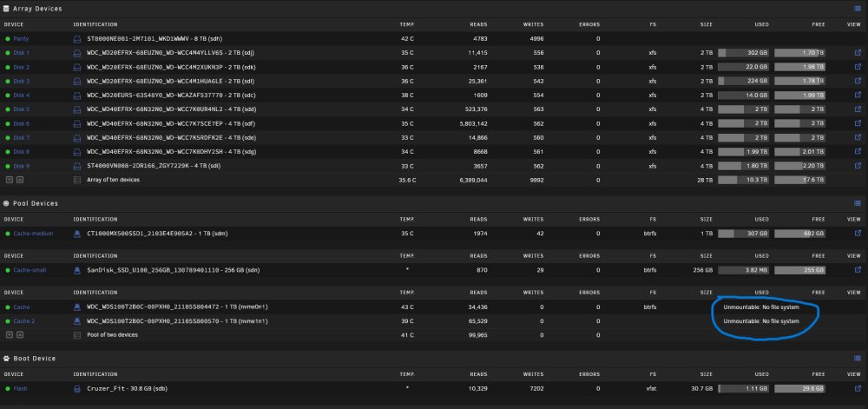Open the Disk 2 device link
The width and height of the screenshot is (868, 409).
[x=22, y=67]
